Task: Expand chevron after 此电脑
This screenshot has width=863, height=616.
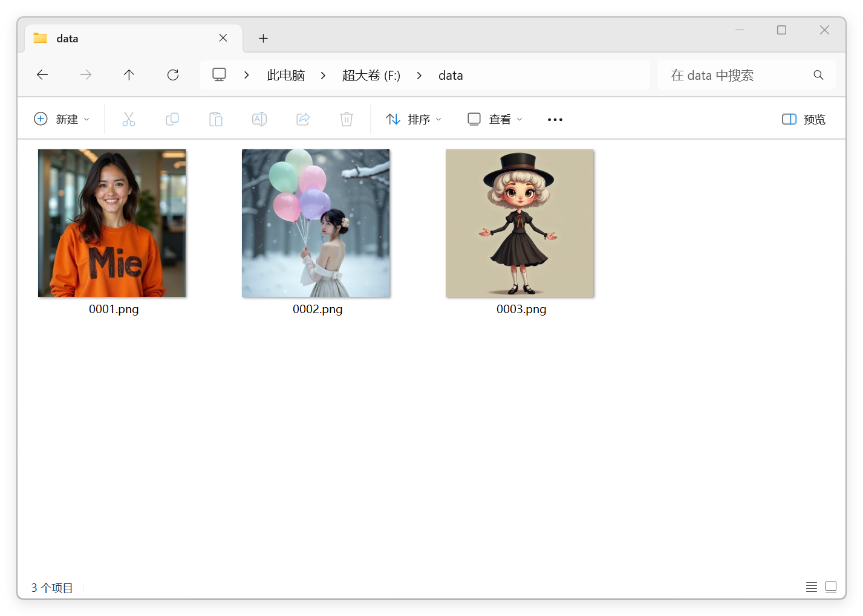Action: coord(324,75)
